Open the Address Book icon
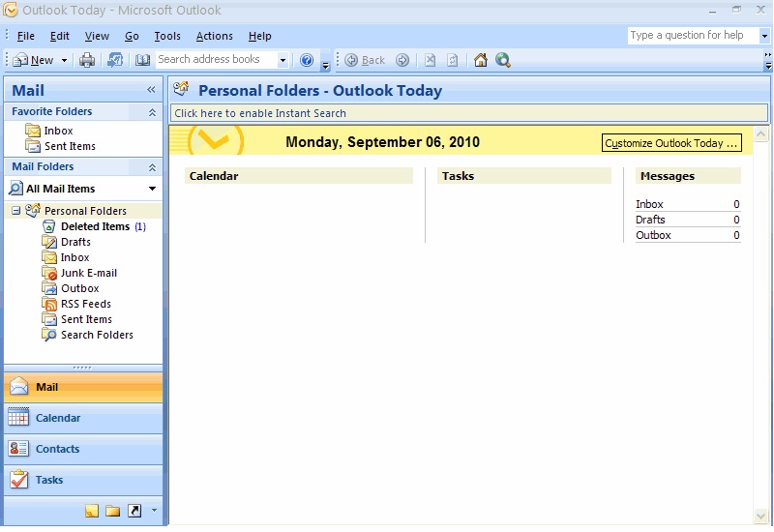Image resolution: width=774 pixels, height=532 pixels. pos(142,60)
